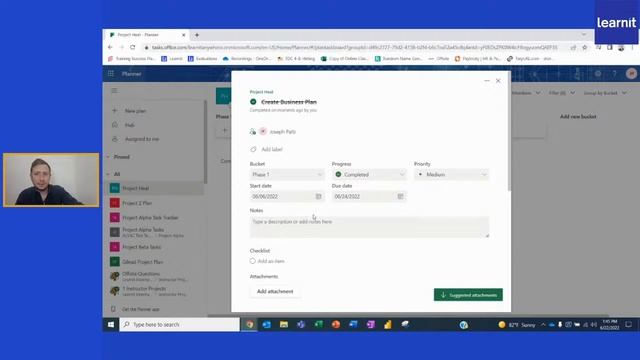Image resolution: width=640 pixels, height=360 pixels.
Task: Click the Planner title in header
Action: pyautogui.click(x=131, y=74)
